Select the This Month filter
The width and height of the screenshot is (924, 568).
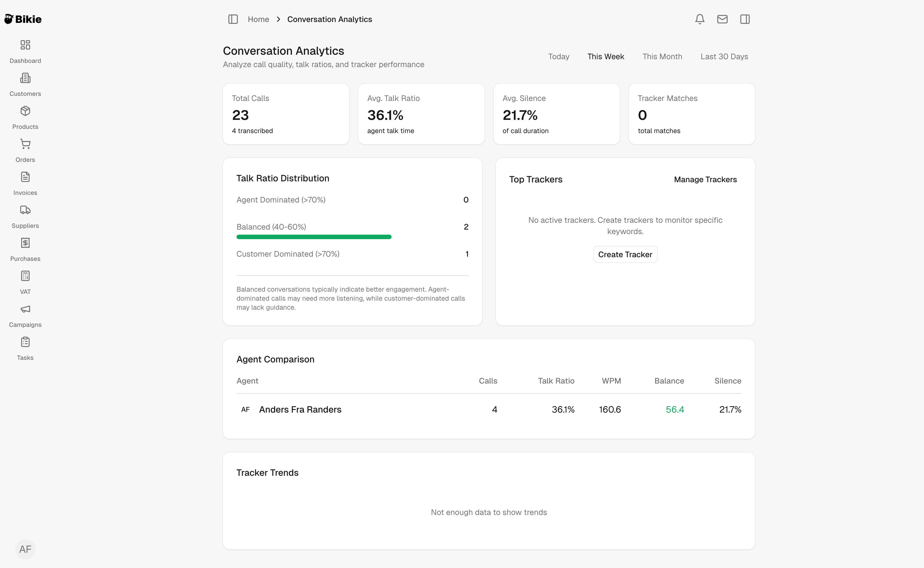pyautogui.click(x=662, y=56)
